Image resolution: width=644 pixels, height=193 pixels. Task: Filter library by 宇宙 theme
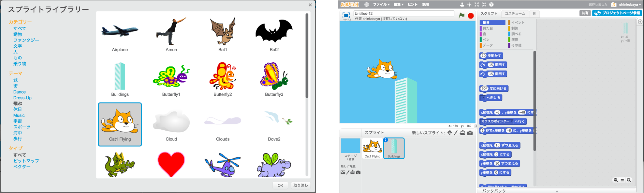(x=18, y=121)
